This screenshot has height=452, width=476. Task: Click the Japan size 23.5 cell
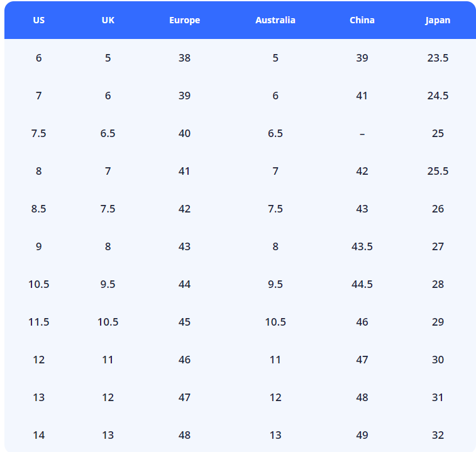(438, 58)
